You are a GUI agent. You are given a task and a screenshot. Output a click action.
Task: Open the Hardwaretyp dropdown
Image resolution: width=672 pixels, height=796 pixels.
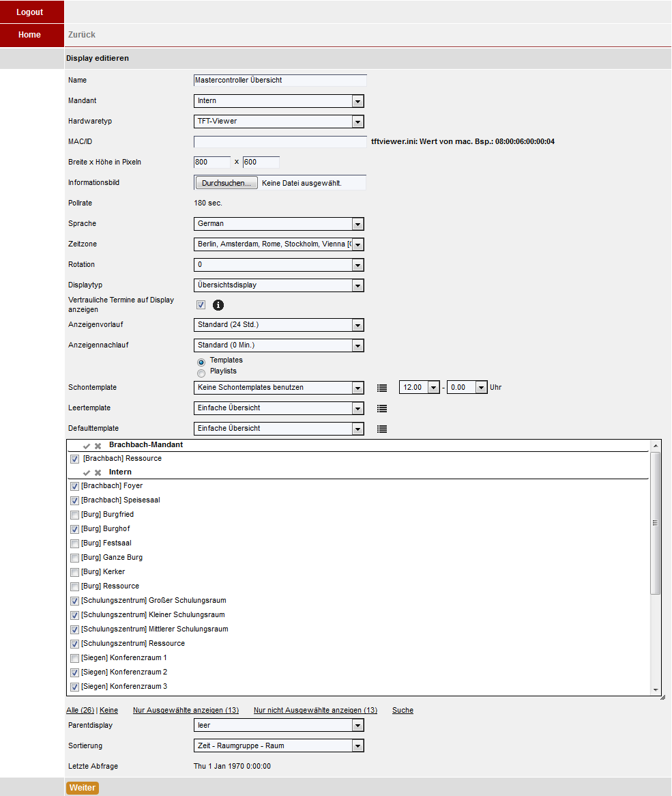[x=279, y=122]
